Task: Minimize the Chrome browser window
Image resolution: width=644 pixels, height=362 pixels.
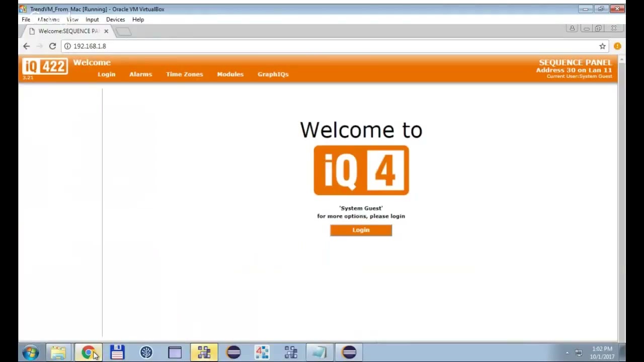Action: [587, 29]
